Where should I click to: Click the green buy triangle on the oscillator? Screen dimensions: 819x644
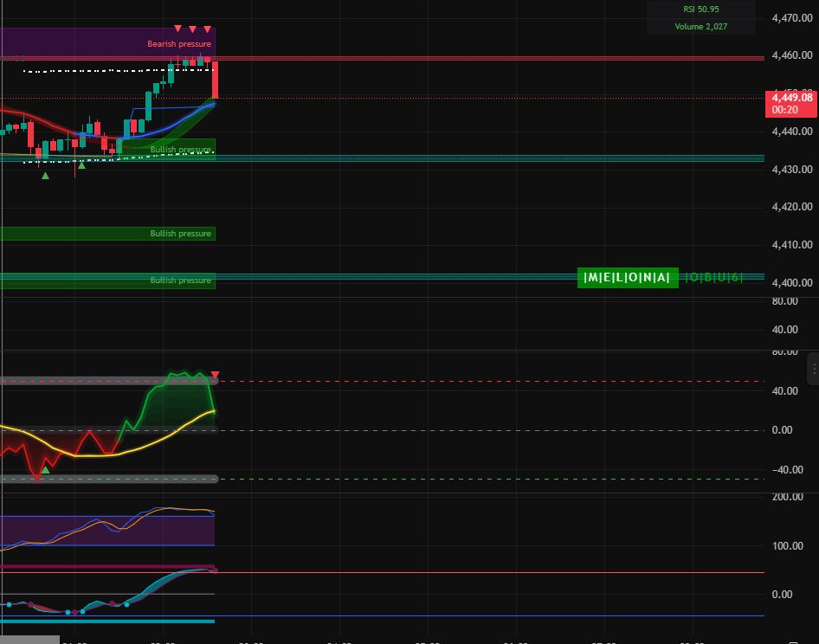point(46,469)
